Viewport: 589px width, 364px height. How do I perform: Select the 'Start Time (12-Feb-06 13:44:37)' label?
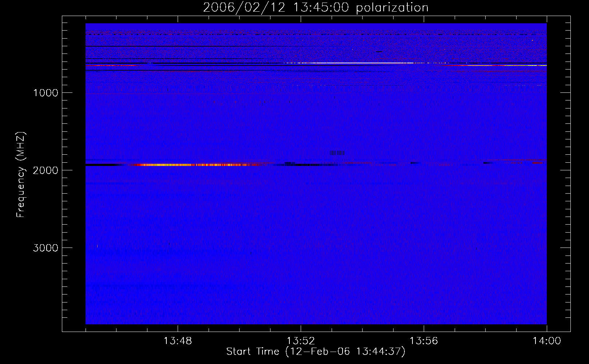point(316,352)
